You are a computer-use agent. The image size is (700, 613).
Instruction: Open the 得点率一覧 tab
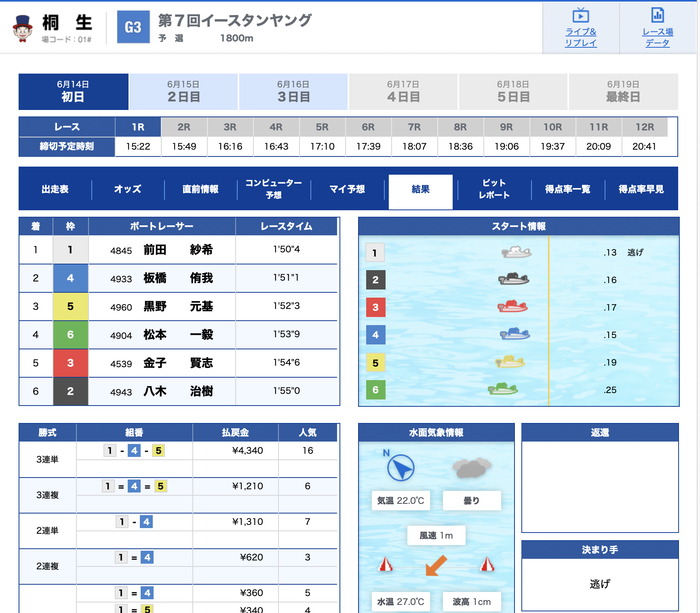pos(567,189)
